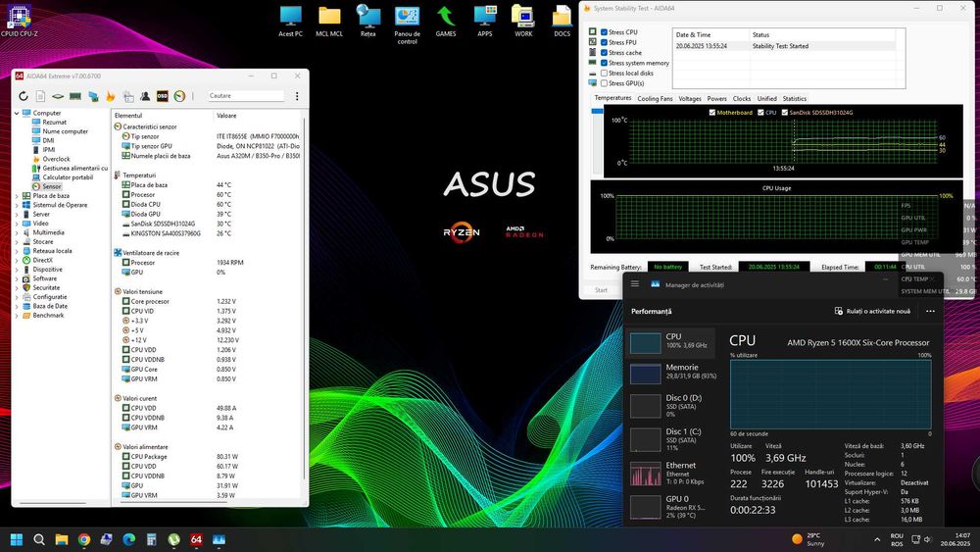The height and width of the screenshot is (552, 980).
Task: Click the network monitors icon in AIDA64 toolbar
Action: pyautogui.click(x=93, y=96)
